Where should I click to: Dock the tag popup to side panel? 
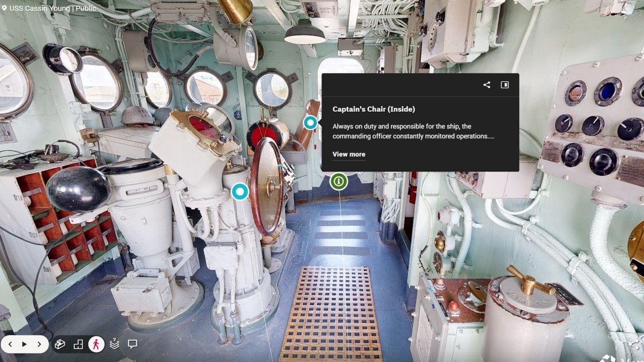(x=504, y=85)
